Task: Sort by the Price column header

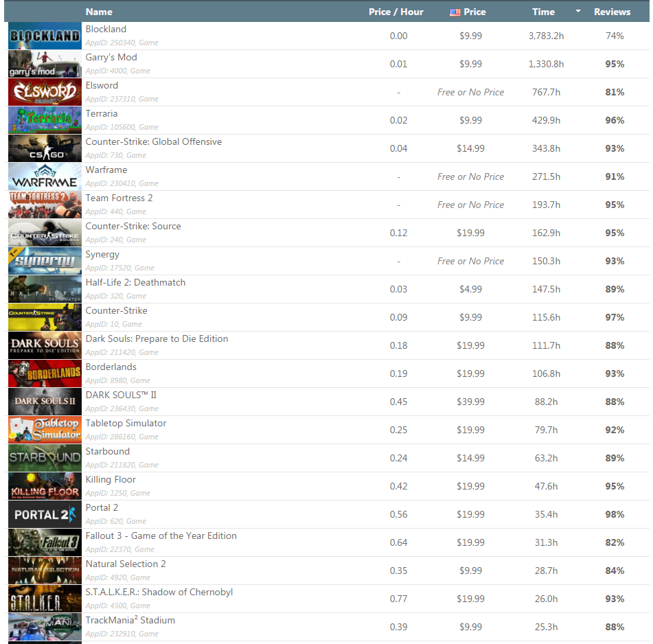Action: point(474,12)
